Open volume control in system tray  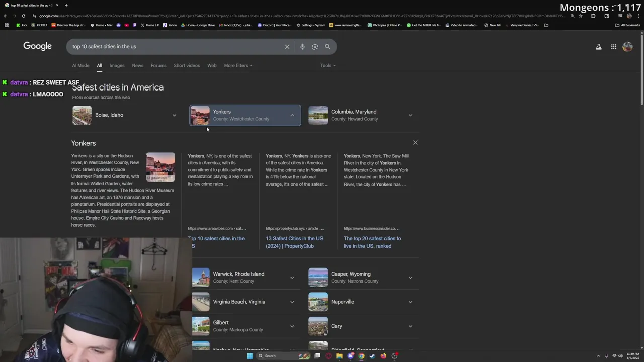tap(620, 356)
